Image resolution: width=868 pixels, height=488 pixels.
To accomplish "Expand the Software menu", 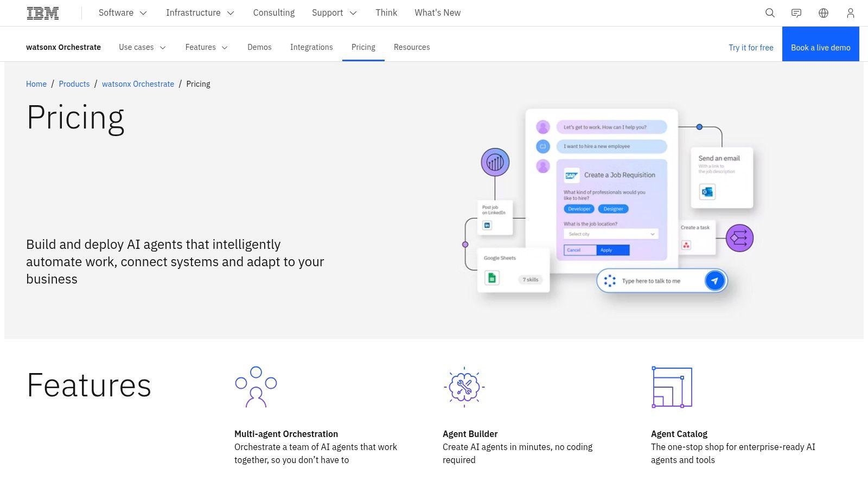I will point(123,13).
